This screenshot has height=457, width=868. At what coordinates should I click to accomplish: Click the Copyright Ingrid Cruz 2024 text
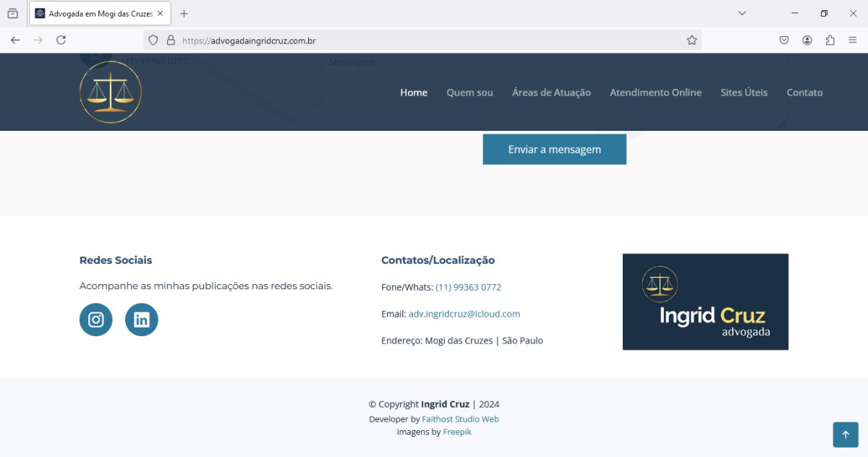[x=434, y=404]
